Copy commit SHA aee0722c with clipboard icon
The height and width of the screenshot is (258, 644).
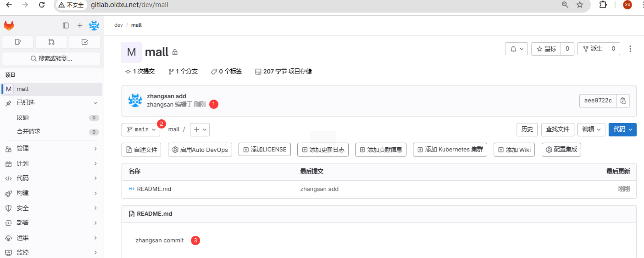(623, 100)
